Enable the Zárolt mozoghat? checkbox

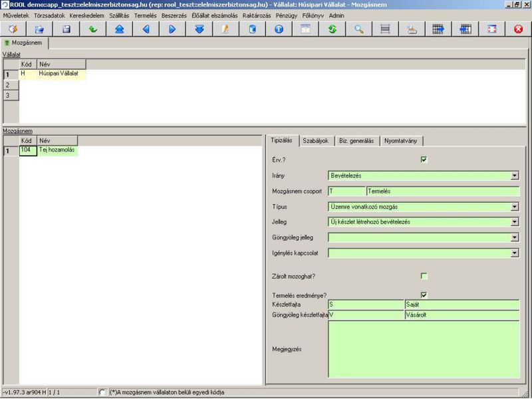pyautogui.click(x=424, y=276)
